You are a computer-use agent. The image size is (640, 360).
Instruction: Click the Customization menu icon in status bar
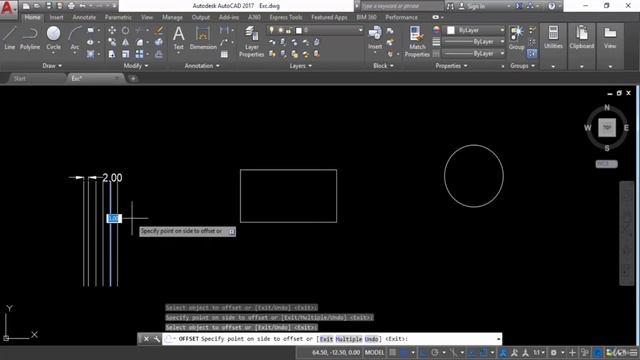tap(633, 352)
